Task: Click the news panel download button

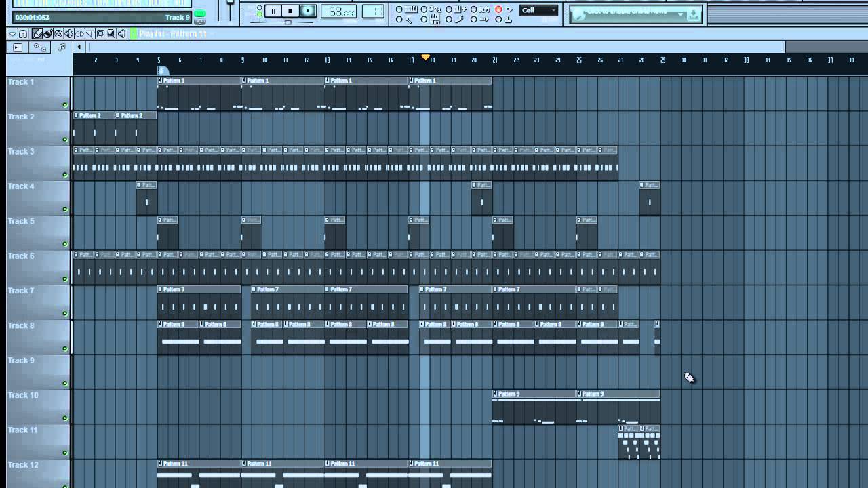Action: (x=693, y=14)
